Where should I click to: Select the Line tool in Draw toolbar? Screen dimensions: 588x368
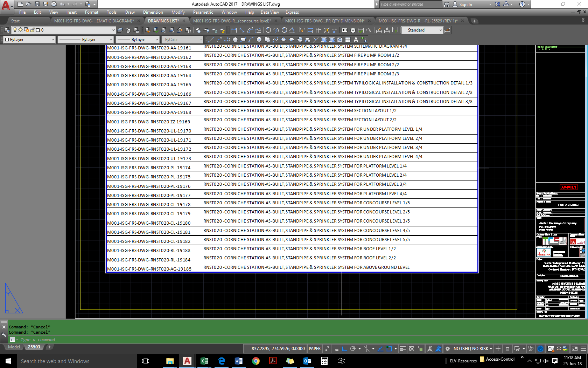point(211,40)
